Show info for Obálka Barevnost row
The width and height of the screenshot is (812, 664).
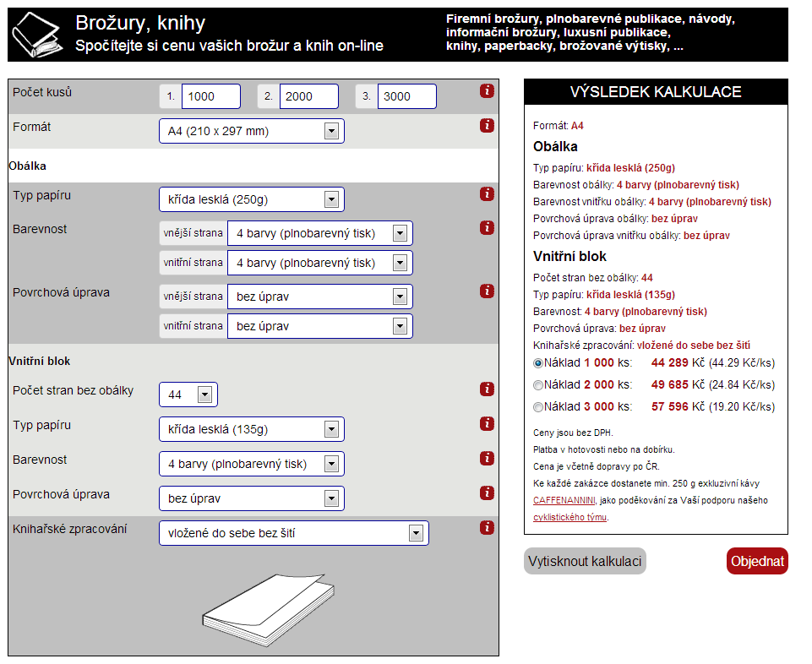[486, 227]
